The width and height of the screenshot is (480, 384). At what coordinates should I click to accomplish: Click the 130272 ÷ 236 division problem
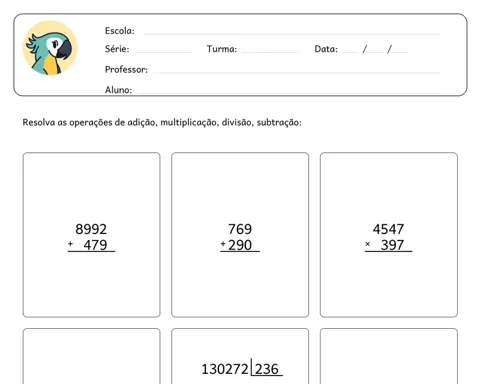point(242,369)
